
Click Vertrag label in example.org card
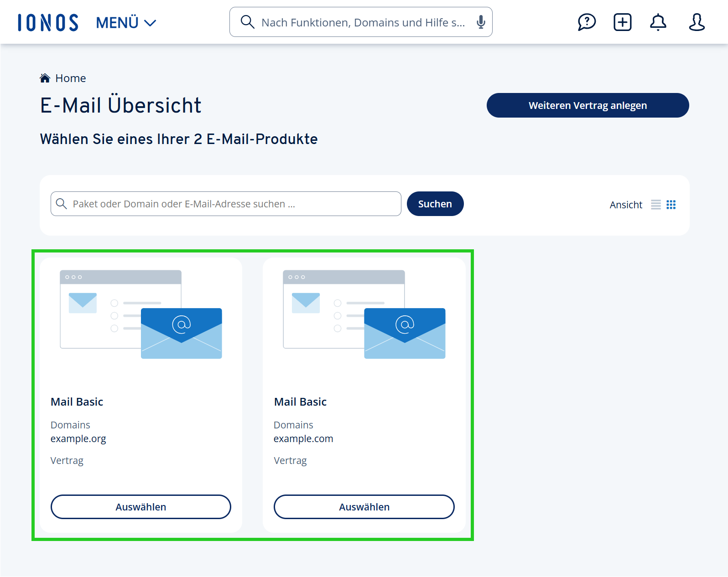pos(67,461)
